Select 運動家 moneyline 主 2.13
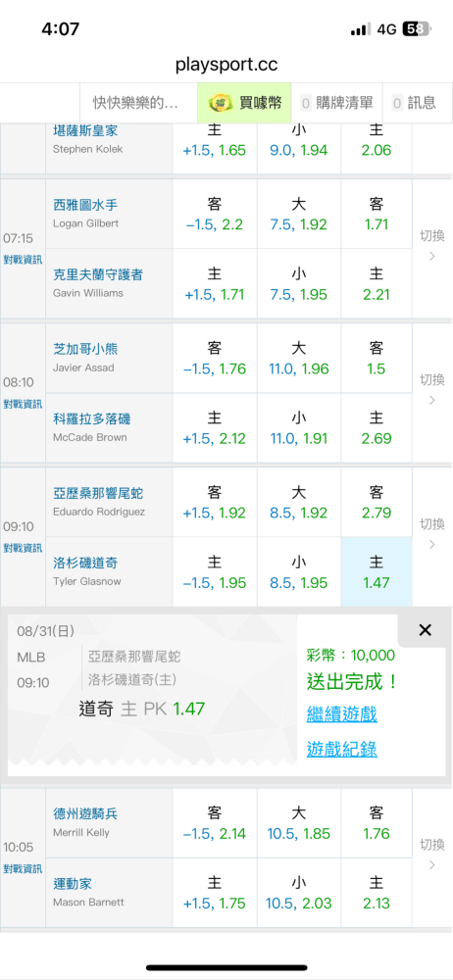Screen dimensions: 453x980 coord(377,893)
